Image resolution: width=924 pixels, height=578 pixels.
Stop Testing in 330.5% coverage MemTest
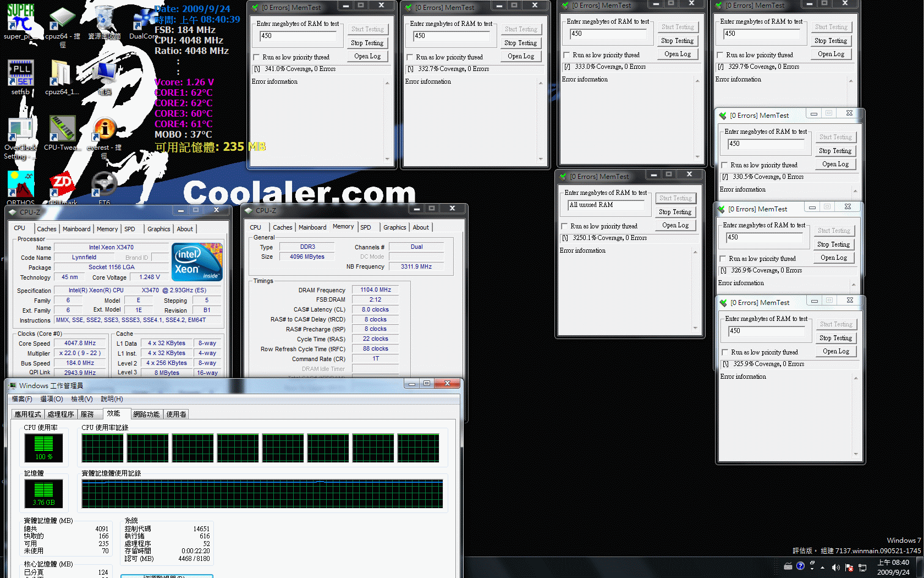click(x=835, y=151)
